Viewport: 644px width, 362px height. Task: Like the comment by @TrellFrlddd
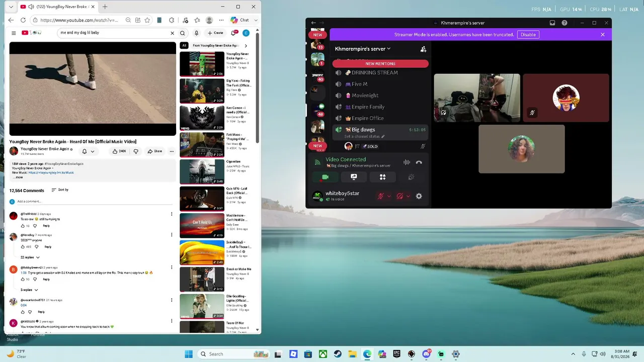point(23,226)
